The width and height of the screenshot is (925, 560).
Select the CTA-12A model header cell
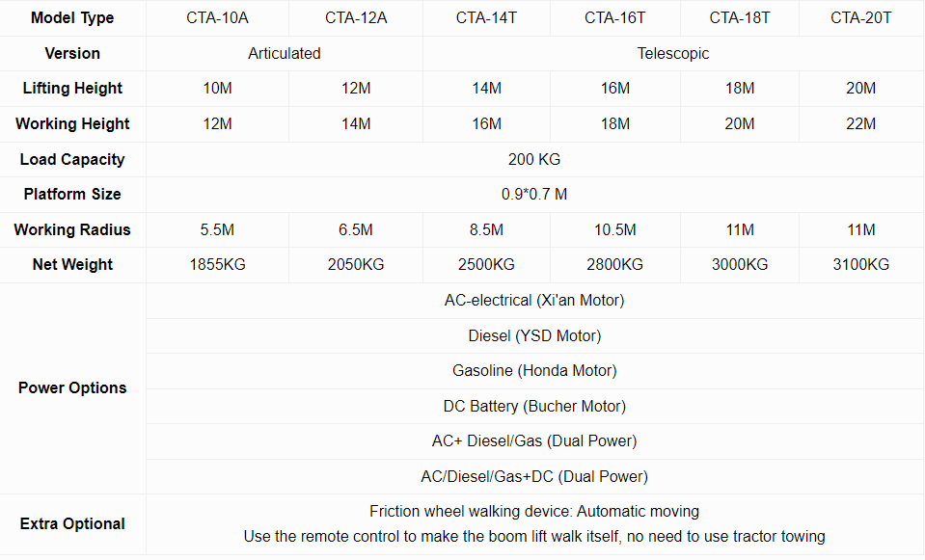point(356,17)
